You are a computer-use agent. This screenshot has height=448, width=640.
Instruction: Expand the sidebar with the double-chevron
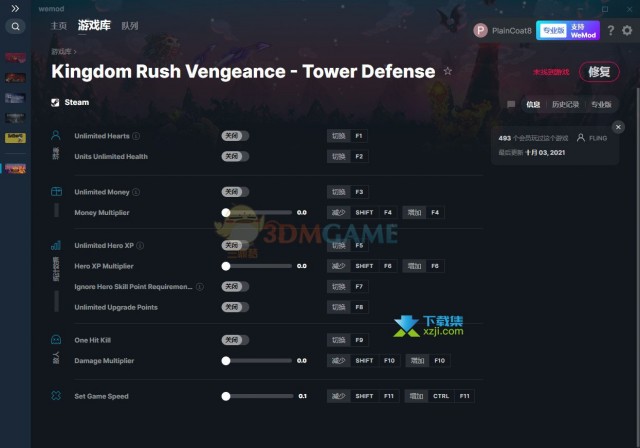[x=15, y=8]
